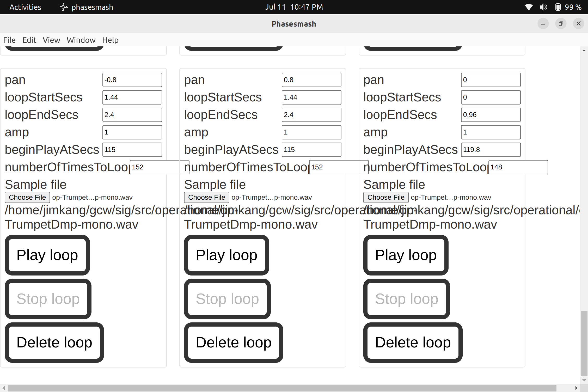Click loopEndSecs field showing 0.96
Viewport: 588px width, 392px height.
coord(491,115)
